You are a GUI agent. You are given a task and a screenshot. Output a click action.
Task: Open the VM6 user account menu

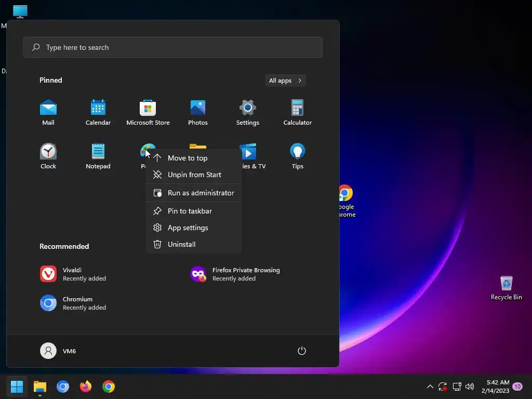pos(58,351)
